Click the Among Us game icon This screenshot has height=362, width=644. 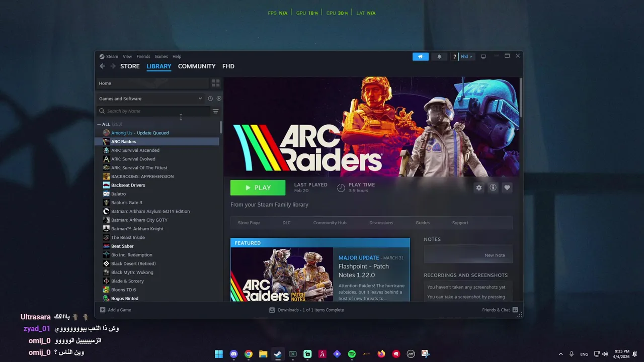click(106, 133)
